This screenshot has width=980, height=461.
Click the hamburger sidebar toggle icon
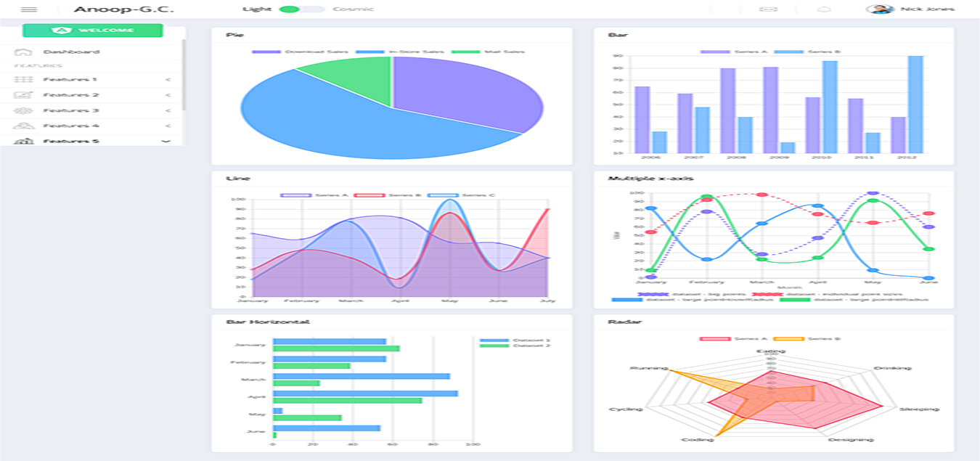pos(29,9)
